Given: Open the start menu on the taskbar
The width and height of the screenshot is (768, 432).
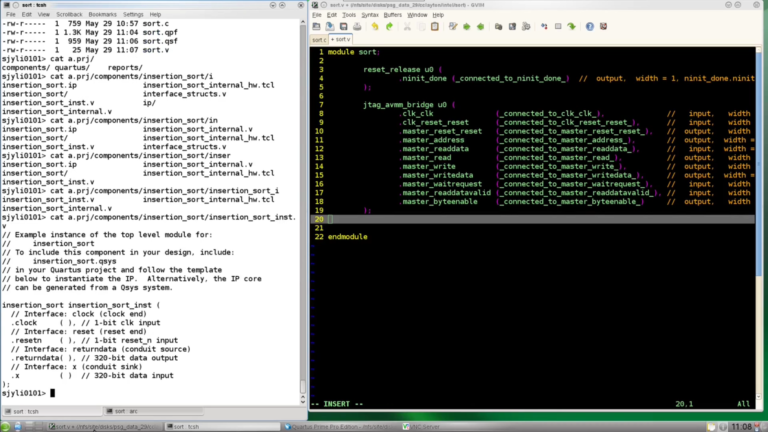Looking at the screenshot, I should click(5, 427).
